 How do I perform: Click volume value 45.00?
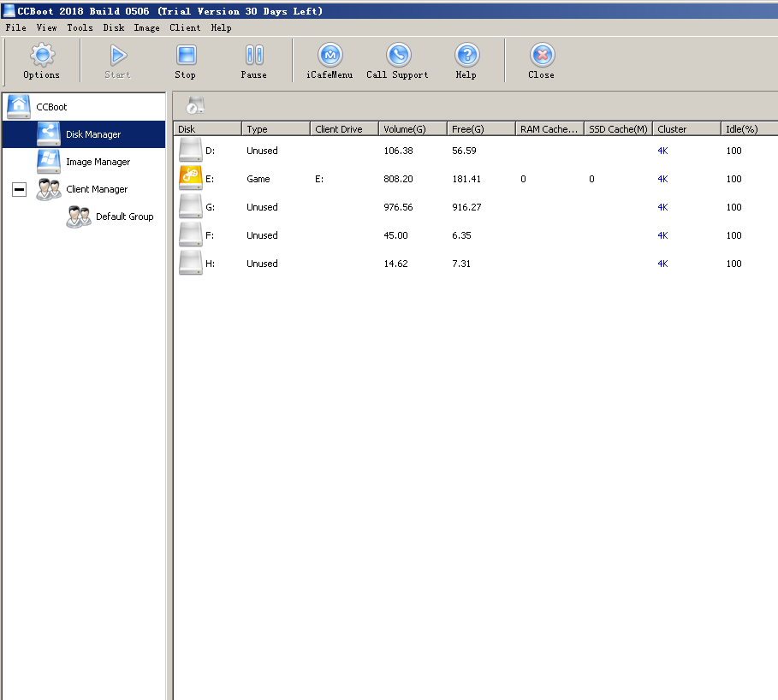click(395, 235)
